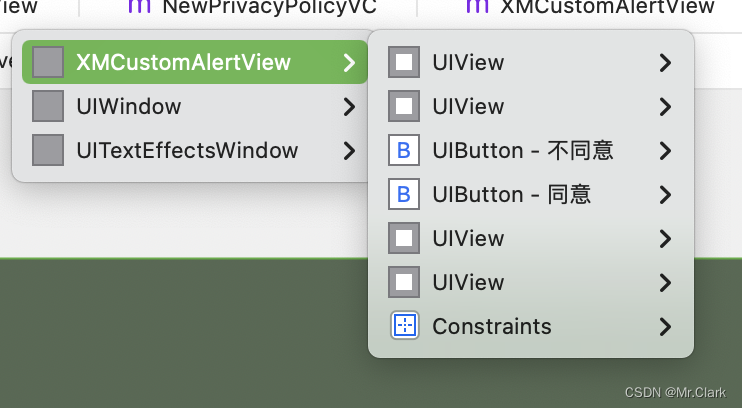Expand the UIWindow chevron
Screen dimensions: 742x408
click(348, 107)
